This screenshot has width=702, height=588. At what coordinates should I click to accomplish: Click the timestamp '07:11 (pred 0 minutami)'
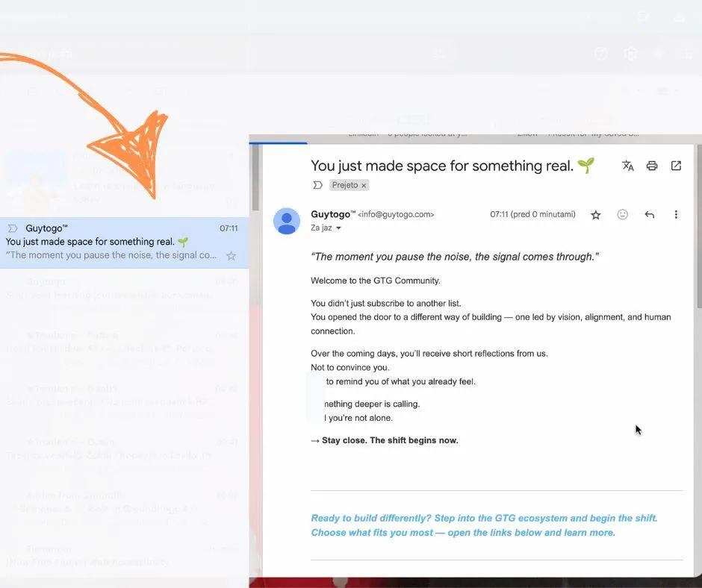point(532,214)
